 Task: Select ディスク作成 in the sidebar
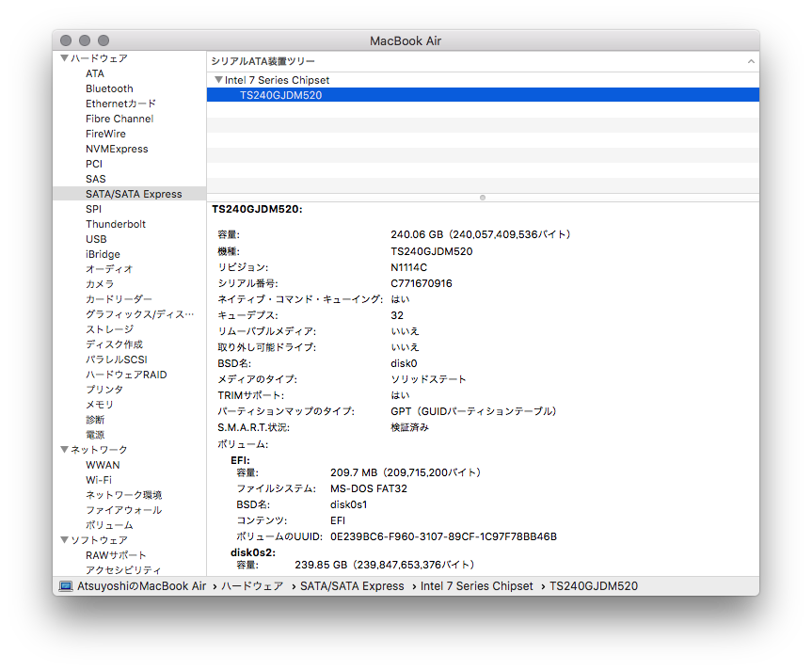click(x=114, y=344)
